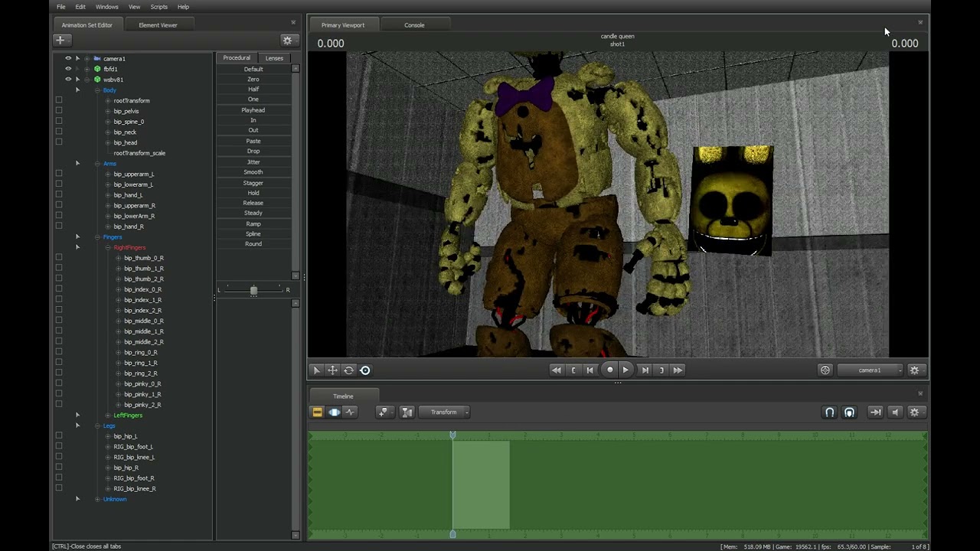Click the bookmark key mode icon
980x551 pixels.
pos(384,412)
